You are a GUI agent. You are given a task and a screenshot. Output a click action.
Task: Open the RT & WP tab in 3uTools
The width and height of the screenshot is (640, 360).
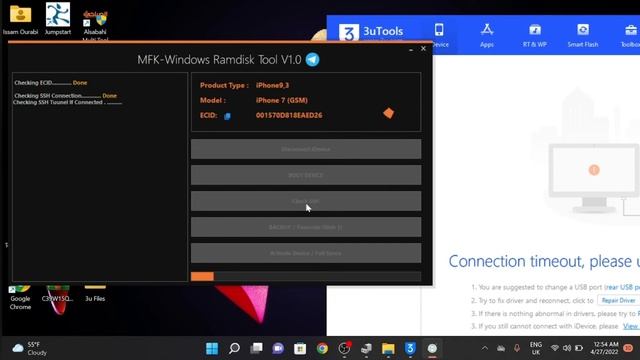(535, 35)
